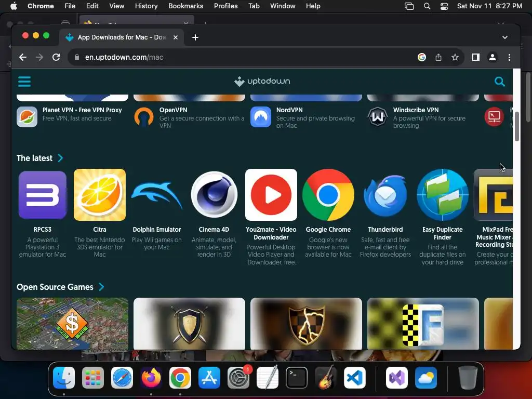Click the Dolphin Emulator title text
This screenshot has height=399, width=532.
157,229
